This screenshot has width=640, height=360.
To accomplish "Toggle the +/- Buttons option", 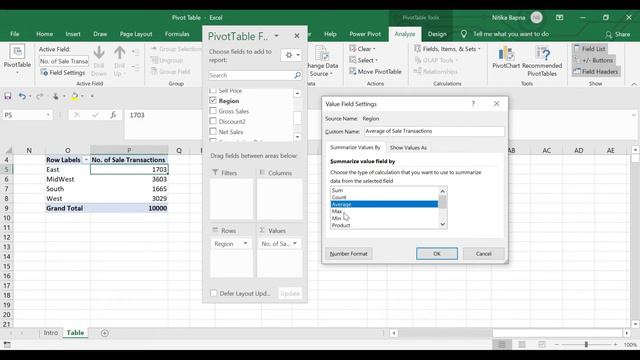I will click(593, 60).
